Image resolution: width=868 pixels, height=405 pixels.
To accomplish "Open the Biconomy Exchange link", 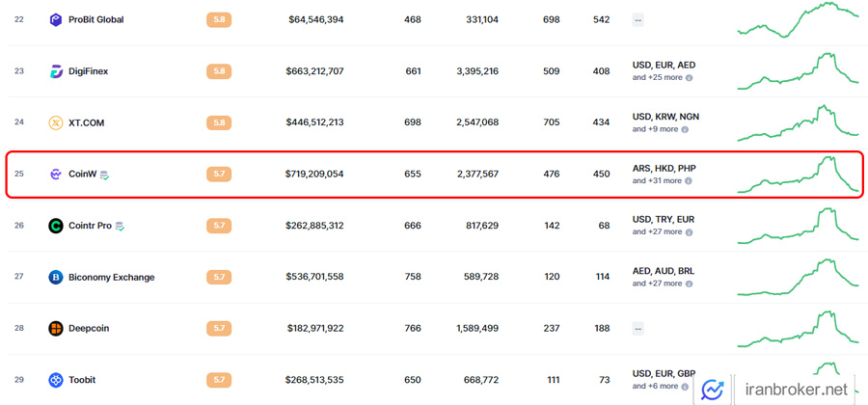I will [112, 277].
